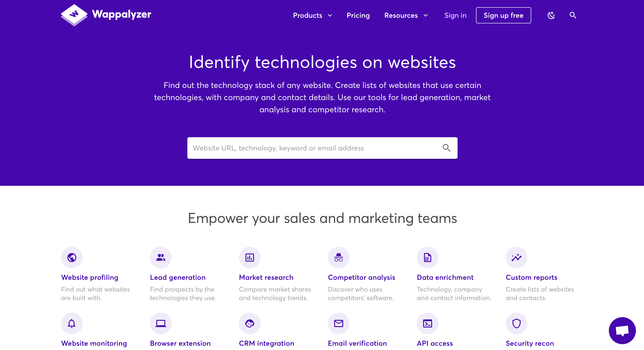Click the Website profiling icon
644x350 pixels.
(x=71, y=257)
